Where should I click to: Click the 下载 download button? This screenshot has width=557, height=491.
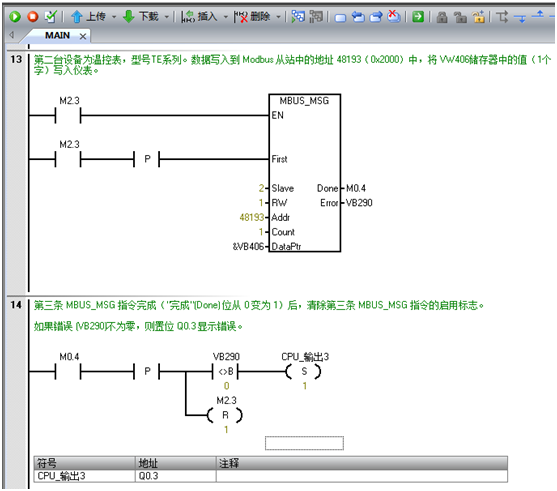(141, 16)
